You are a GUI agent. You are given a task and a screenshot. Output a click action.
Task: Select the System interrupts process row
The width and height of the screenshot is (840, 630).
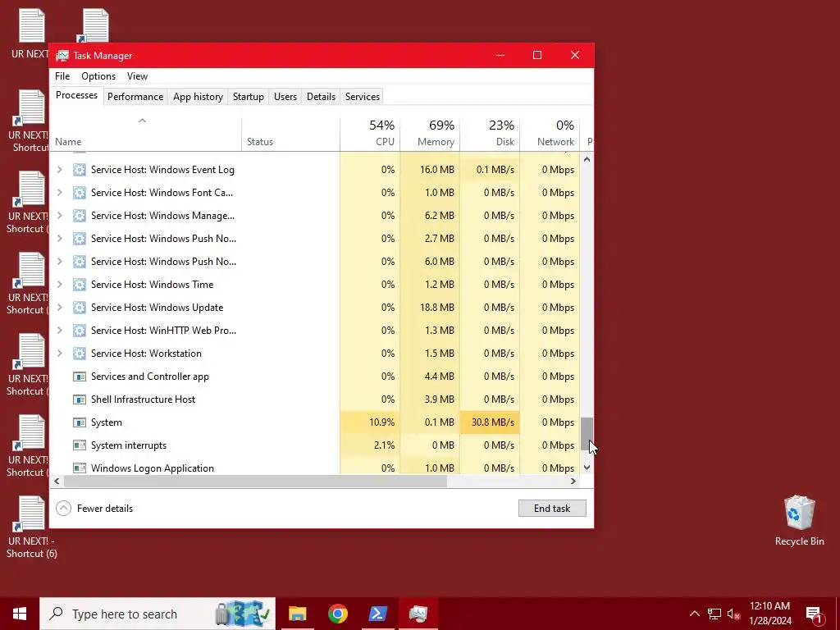315,445
